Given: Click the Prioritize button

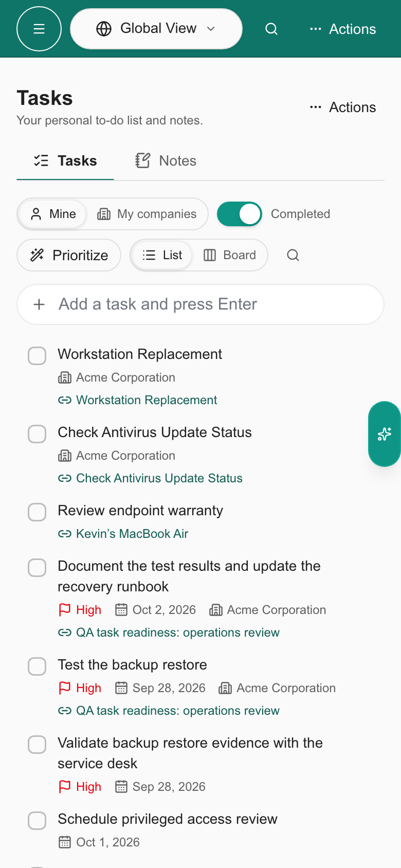Looking at the screenshot, I should point(69,255).
